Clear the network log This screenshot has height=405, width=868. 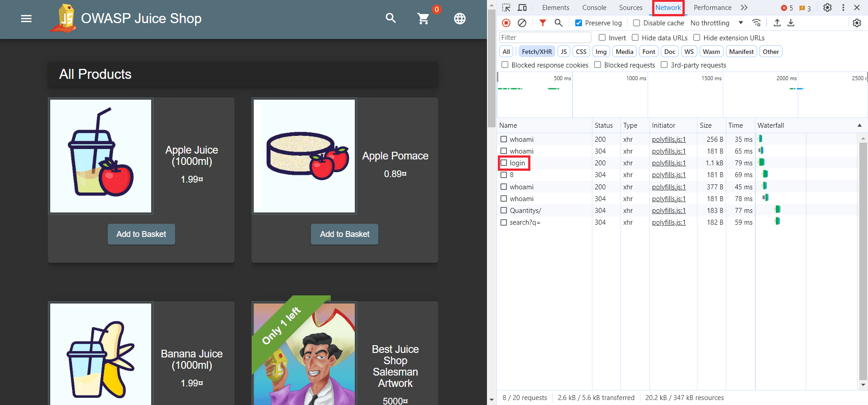[x=522, y=23]
